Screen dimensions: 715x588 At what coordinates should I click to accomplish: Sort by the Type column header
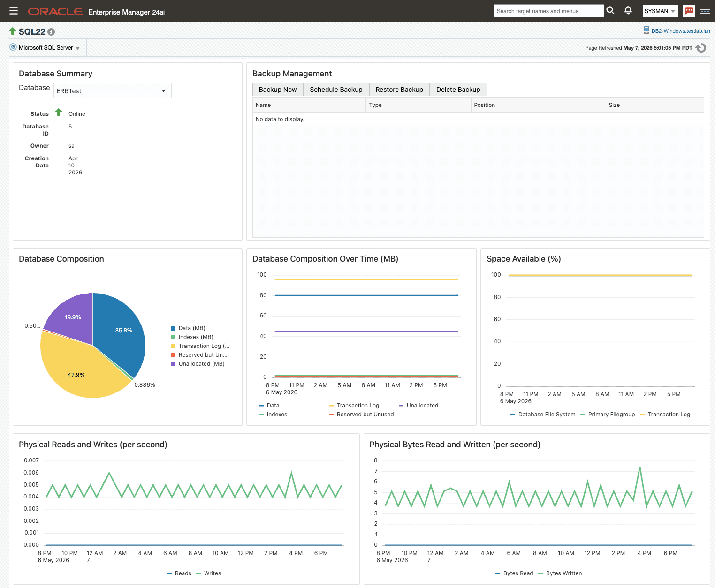coord(418,105)
